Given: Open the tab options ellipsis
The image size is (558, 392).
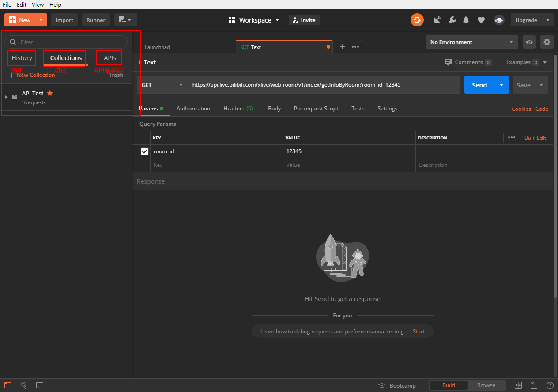Looking at the screenshot, I should 355,47.
